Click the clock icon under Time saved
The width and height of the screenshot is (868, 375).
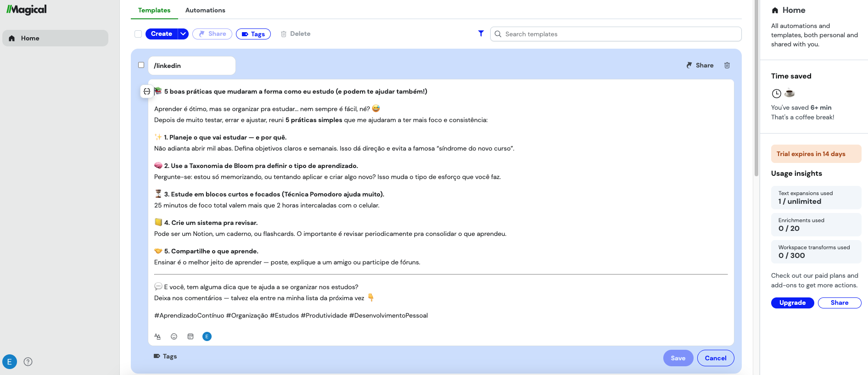(x=776, y=94)
